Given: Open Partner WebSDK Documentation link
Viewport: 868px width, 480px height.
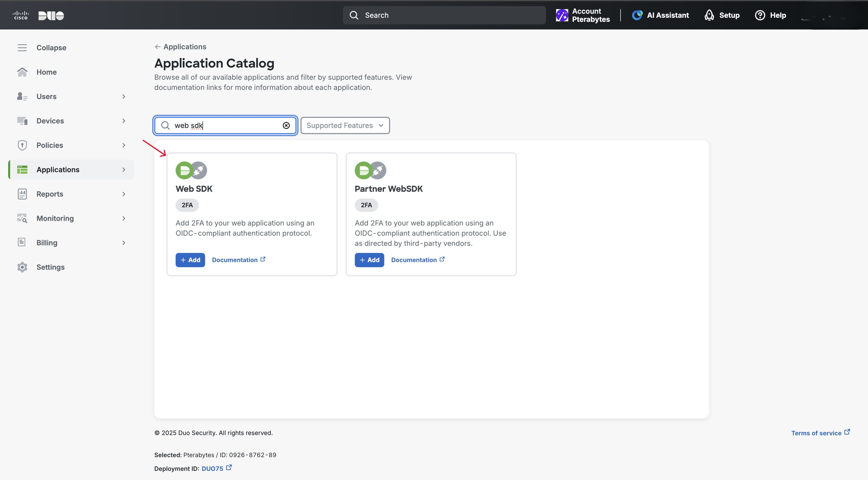Looking at the screenshot, I should 414,260.
